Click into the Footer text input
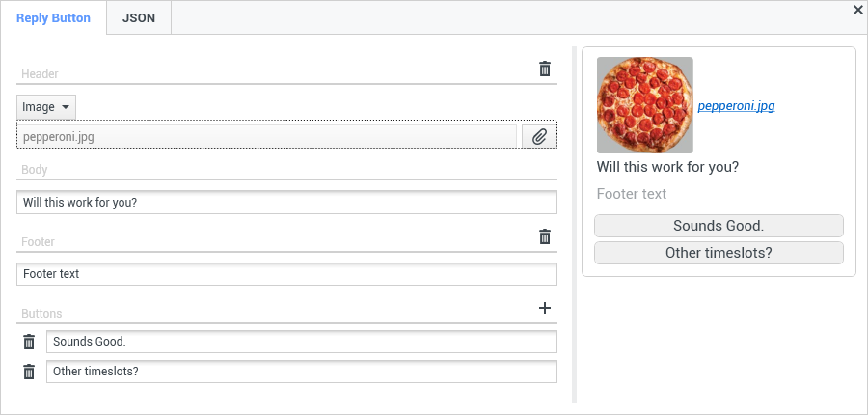Image resolution: width=868 pixels, height=415 pixels. [x=287, y=274]
